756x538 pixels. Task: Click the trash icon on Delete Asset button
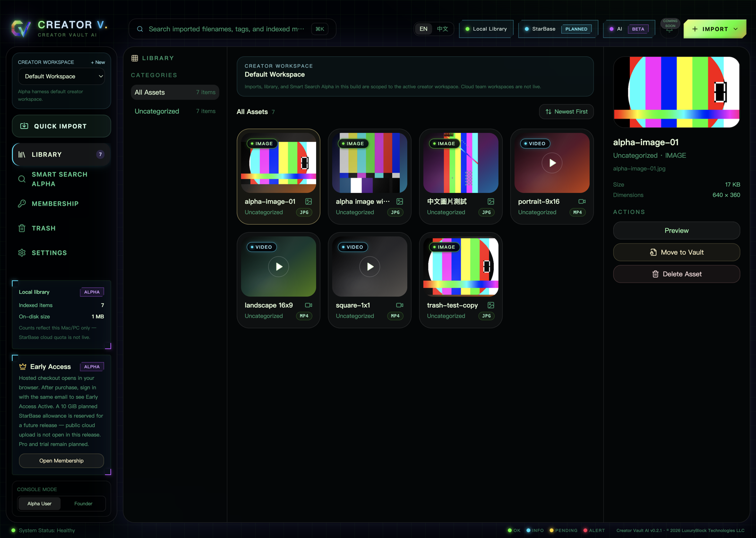[655, 274]
